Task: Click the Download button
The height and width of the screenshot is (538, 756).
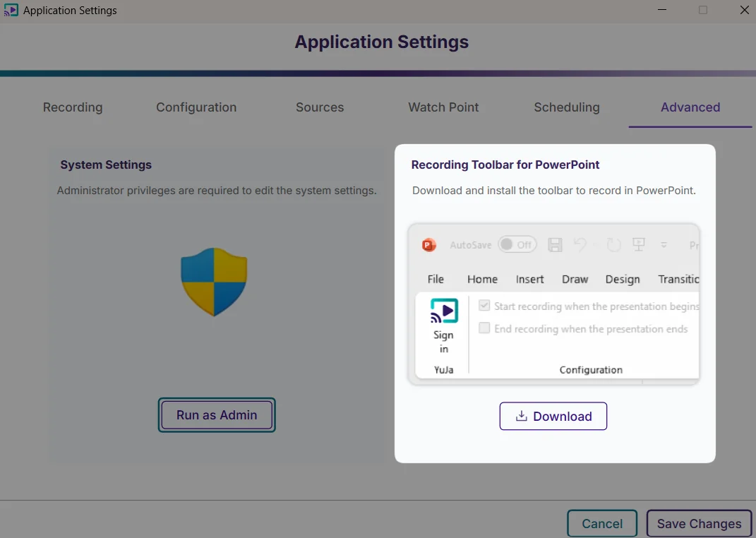Action: [x=553, y=416]
